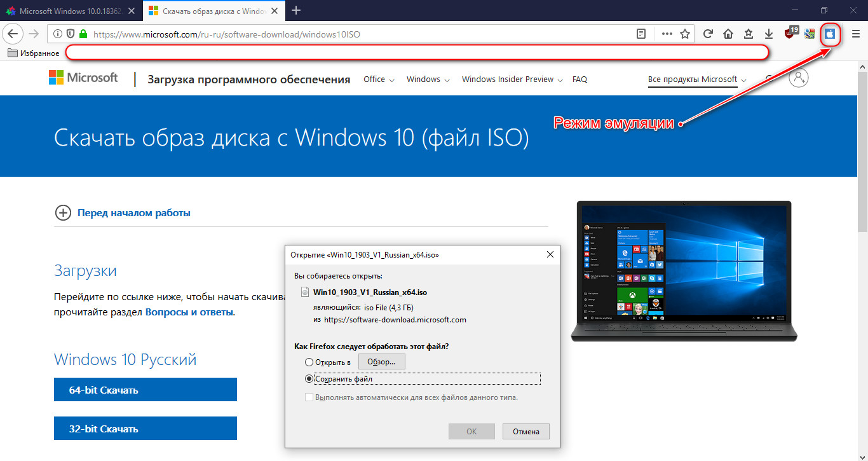Select the Скачать образ диска с Windows tab
Screen dimensions: 868x461
[214, 11]
